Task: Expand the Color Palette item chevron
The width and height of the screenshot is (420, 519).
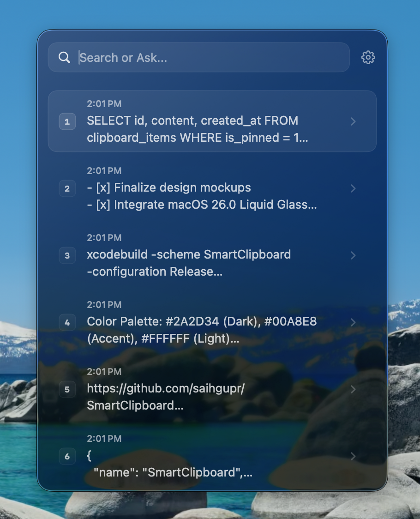Action: (x=353, y=322)
